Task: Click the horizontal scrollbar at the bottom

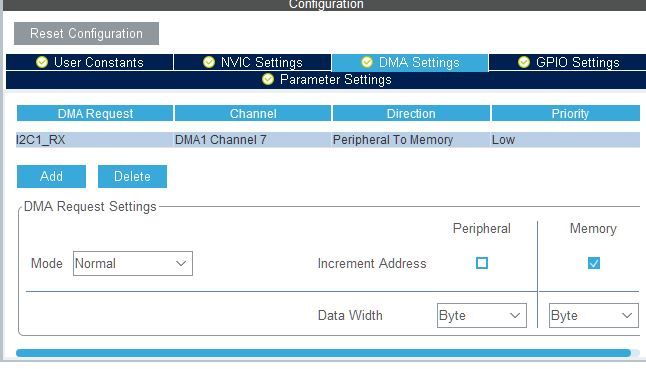Action: [323, 353]
